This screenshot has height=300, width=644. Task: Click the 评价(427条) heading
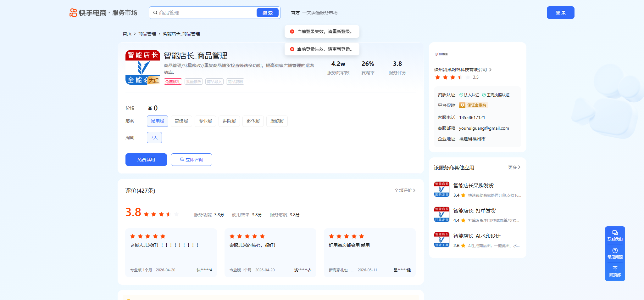coord(140,191)
